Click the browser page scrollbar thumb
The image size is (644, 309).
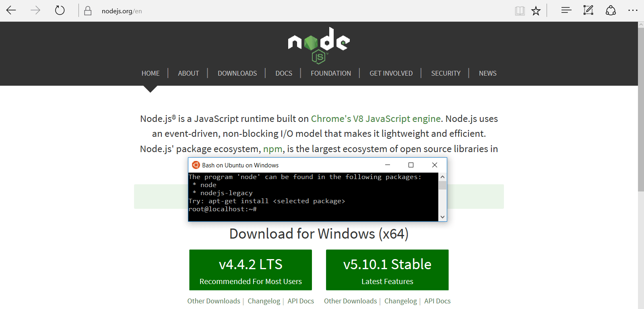[641, 109]
